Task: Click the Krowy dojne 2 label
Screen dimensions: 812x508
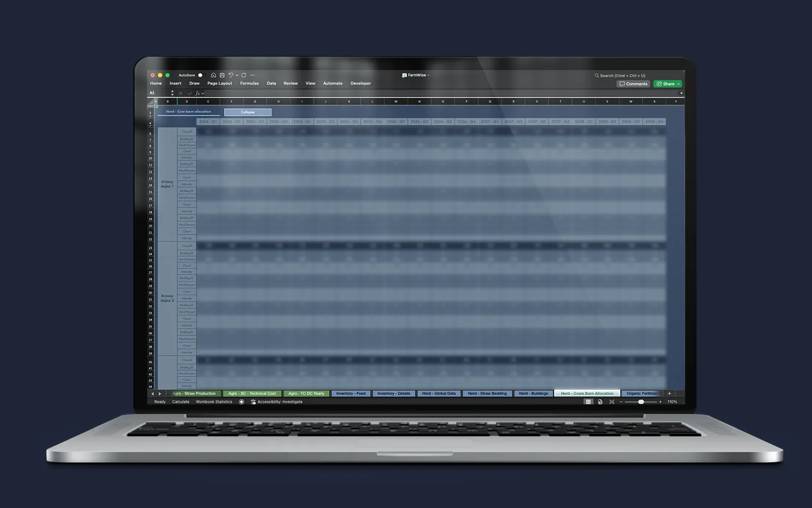Action: tap(167, 298)
